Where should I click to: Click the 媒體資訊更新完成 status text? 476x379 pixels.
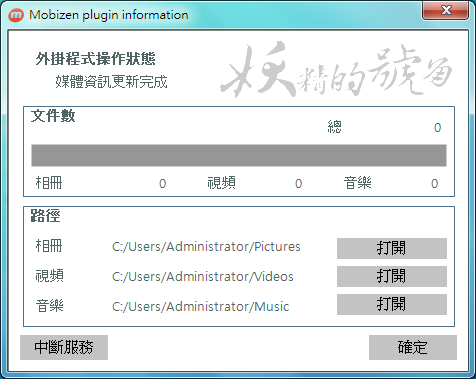(111, 81)
